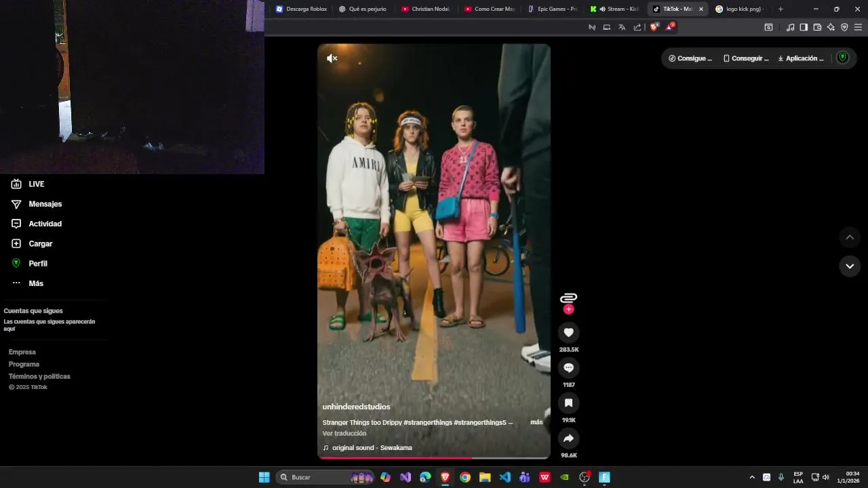This screenshot has height=488, width=868.
Task: Open the creator's avatar profile
Action: click(568, 298)
